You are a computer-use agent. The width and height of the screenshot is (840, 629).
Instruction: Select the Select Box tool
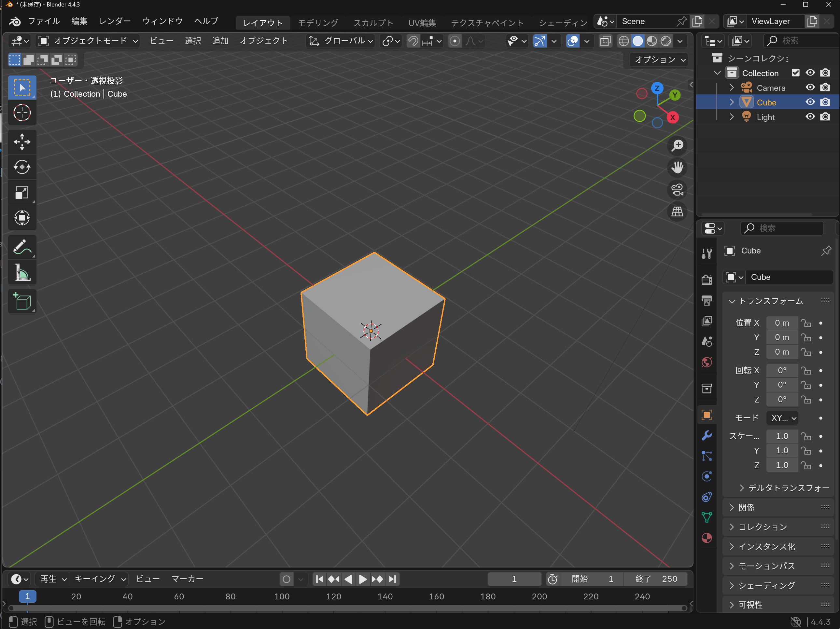(x=22, y=87)
